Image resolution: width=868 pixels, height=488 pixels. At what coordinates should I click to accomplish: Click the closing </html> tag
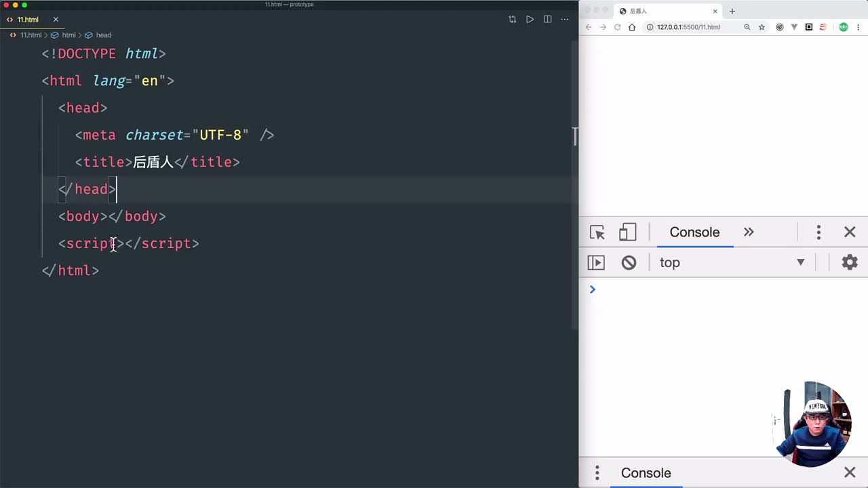(x=71, y=270)
